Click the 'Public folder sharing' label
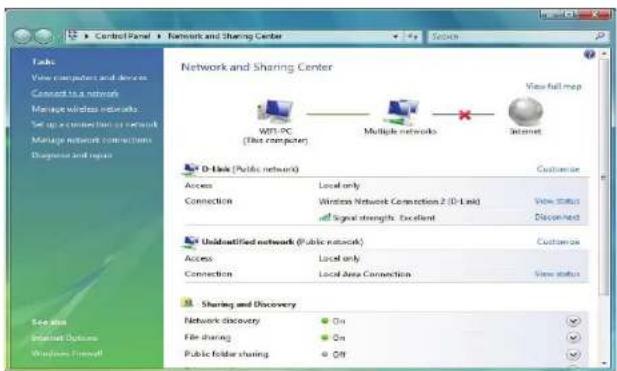This screenshot has width=617, height=371. point(226,354)
